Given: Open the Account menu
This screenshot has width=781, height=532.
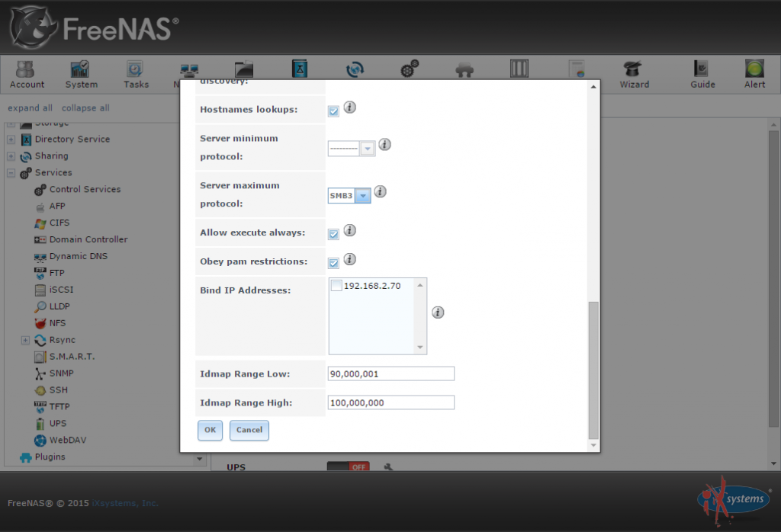Looking at the screenshot, I should click(x=27, y=74).
